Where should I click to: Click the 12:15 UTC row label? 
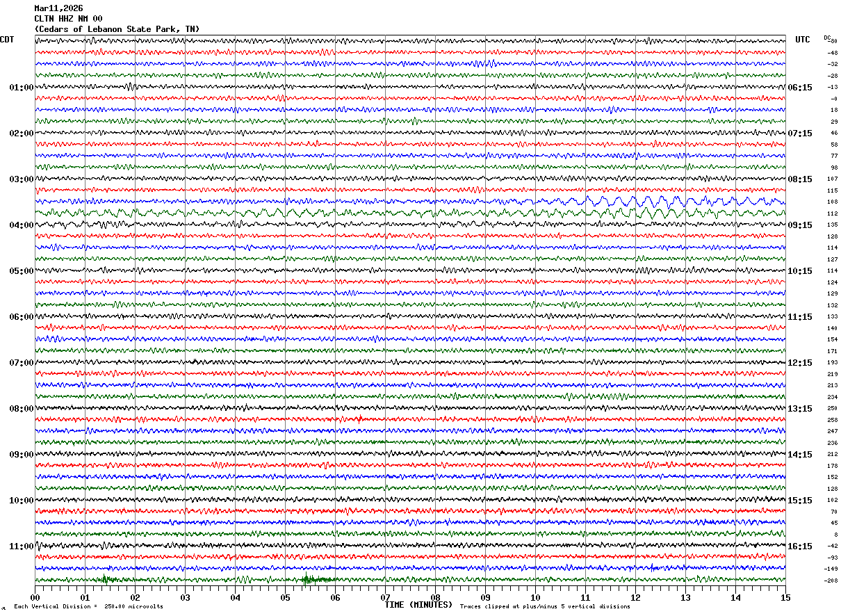pos(799,363)
